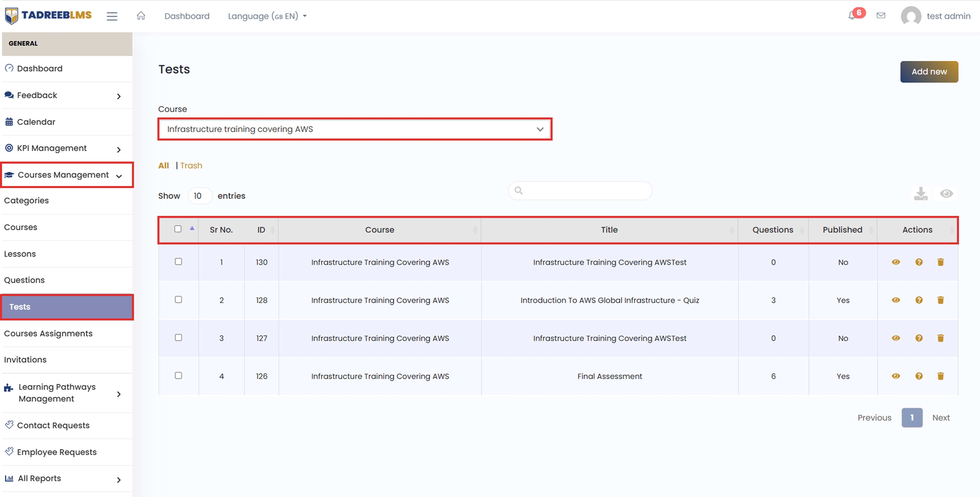Switch to the Trash filter
The image size is (980, 497).
coord(191,166)
